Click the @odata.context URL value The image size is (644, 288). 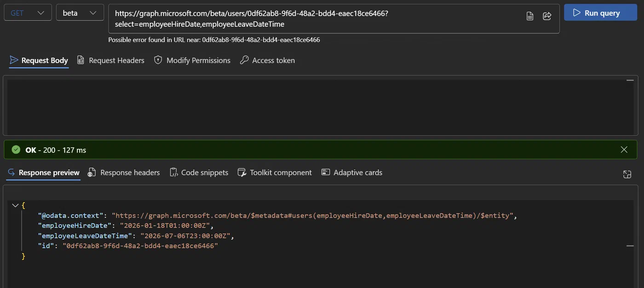[313, 216]
